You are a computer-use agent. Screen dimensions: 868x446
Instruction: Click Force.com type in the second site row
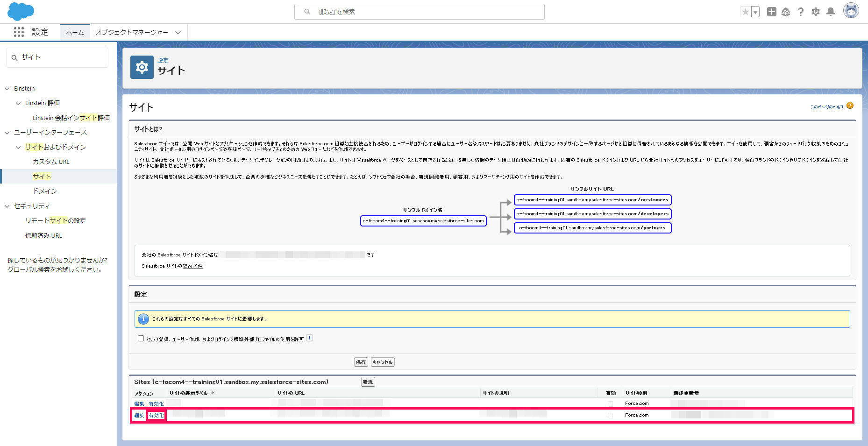637,415
